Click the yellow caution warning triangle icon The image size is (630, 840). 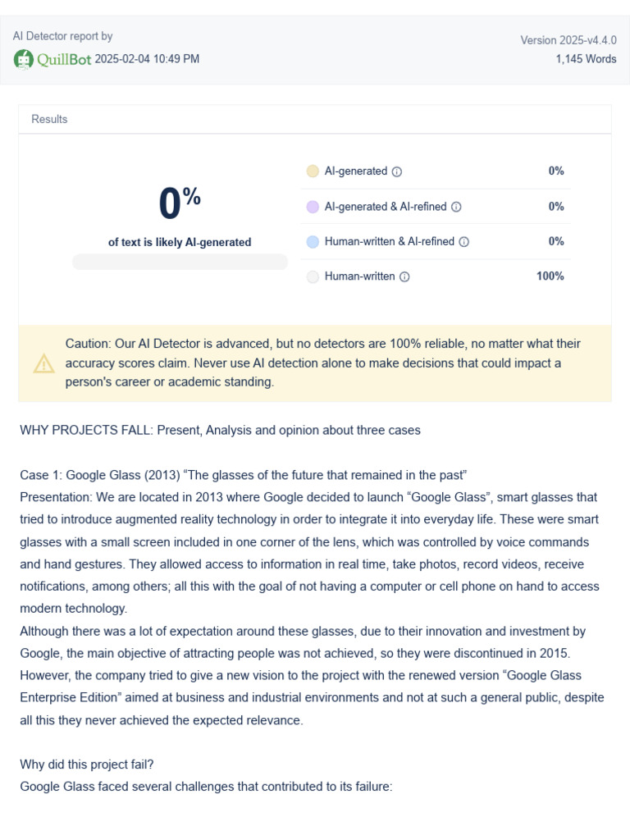[x=44, y=363]
